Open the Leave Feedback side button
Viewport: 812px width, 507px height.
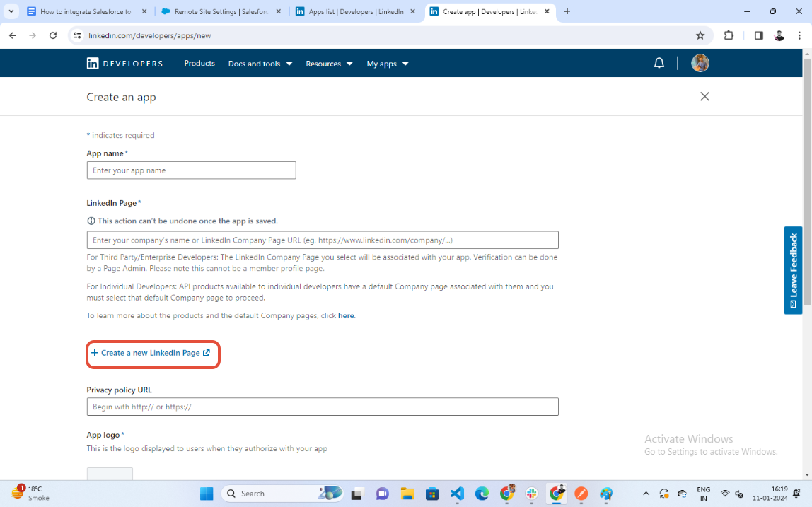point(793,270)
